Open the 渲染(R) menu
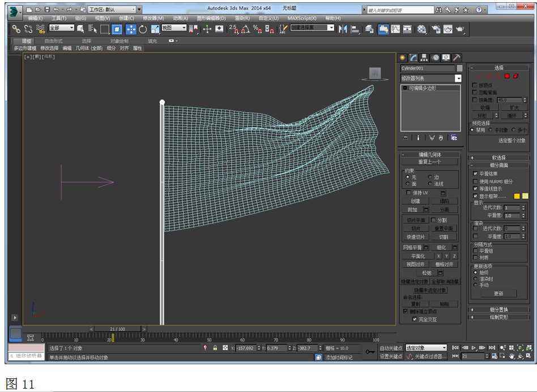Screen dimensions: 537x392 pyautogui.click(x=242, y=18)
